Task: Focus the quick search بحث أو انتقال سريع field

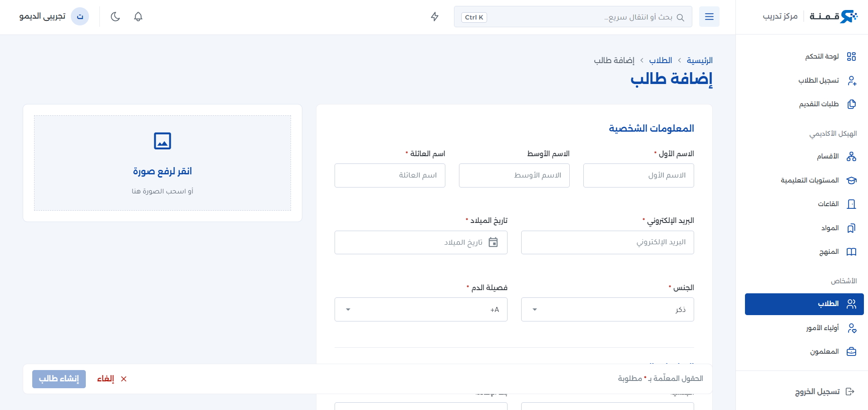Action: 573,17
